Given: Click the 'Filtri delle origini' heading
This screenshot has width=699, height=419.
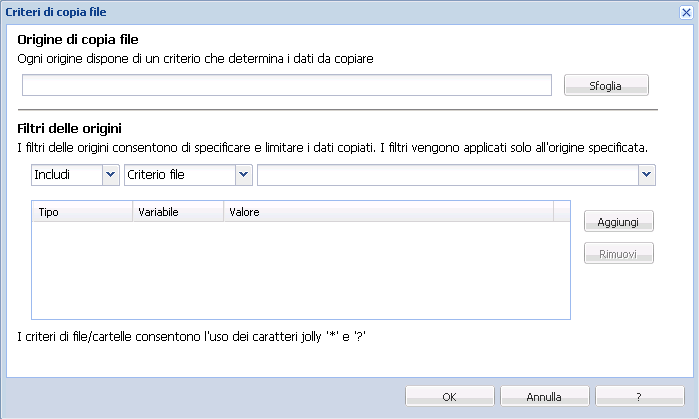Looking at the screenshot, I should [70, 128].
